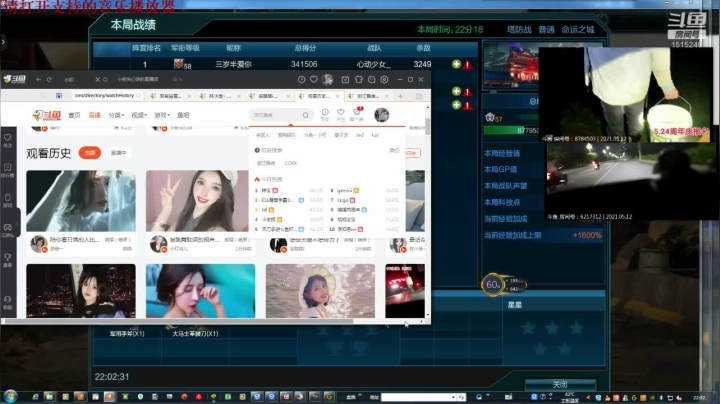The width and height of the screenshot is (720, 404).
Task: Open the night city girl thumbnail
Action: [x=81, y=291]
